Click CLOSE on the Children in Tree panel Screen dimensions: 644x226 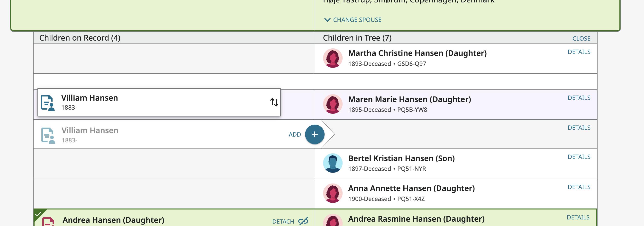pyautogui.click(x=582, y=38)
